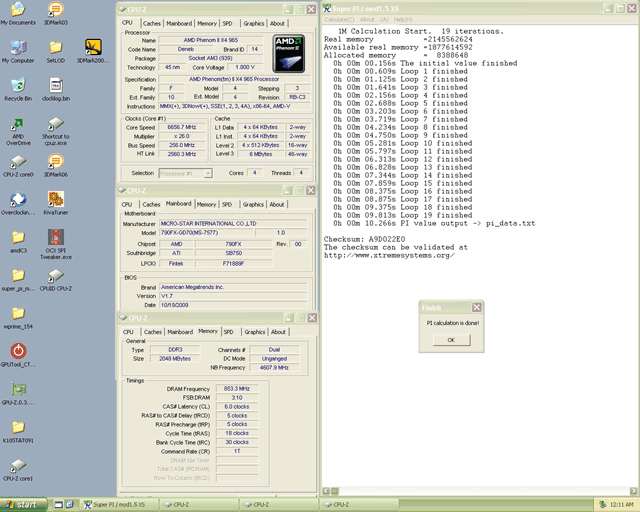Open the Recycle Bin icon
This screenshot has height=512, width=640.
(x=18, y=82)
